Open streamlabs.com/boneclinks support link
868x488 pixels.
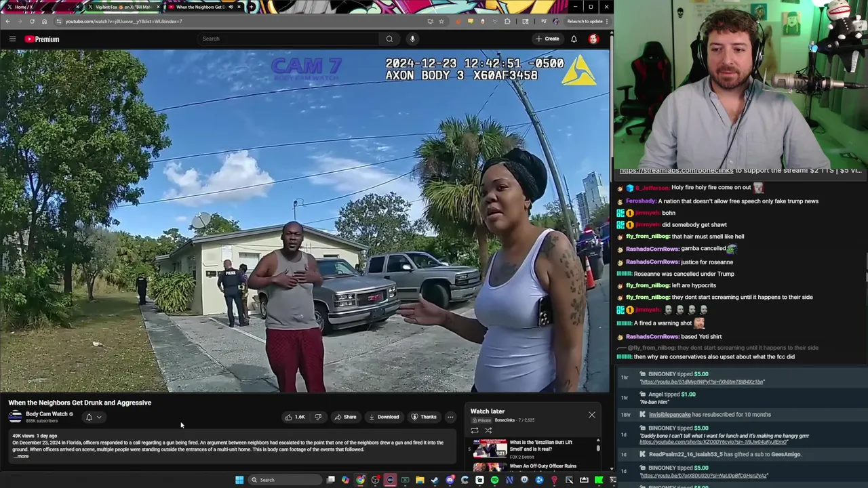click(x=678, y=171)
